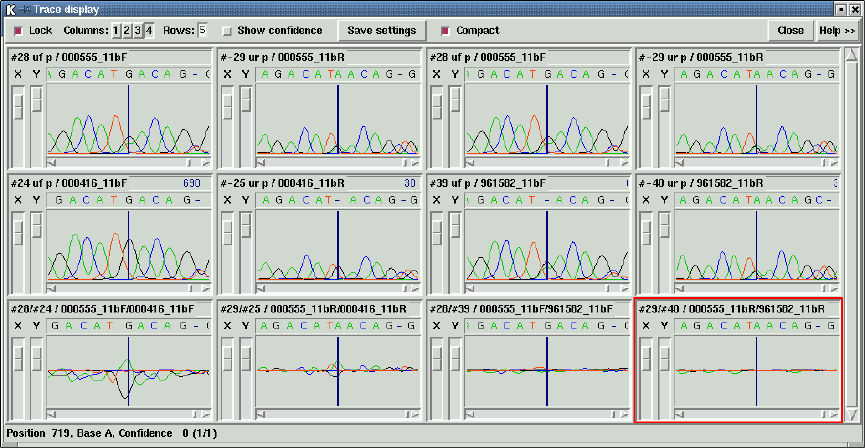865x448 pixels.
Task: Click scroll-down arrow of main vertical scrollbar
Action: [x=852, y=414]
